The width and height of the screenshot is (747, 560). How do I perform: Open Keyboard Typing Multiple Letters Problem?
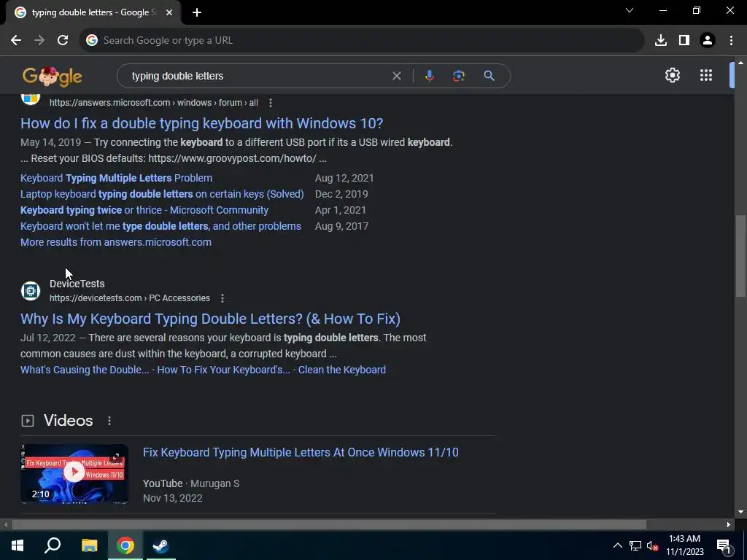click(116, 178)
